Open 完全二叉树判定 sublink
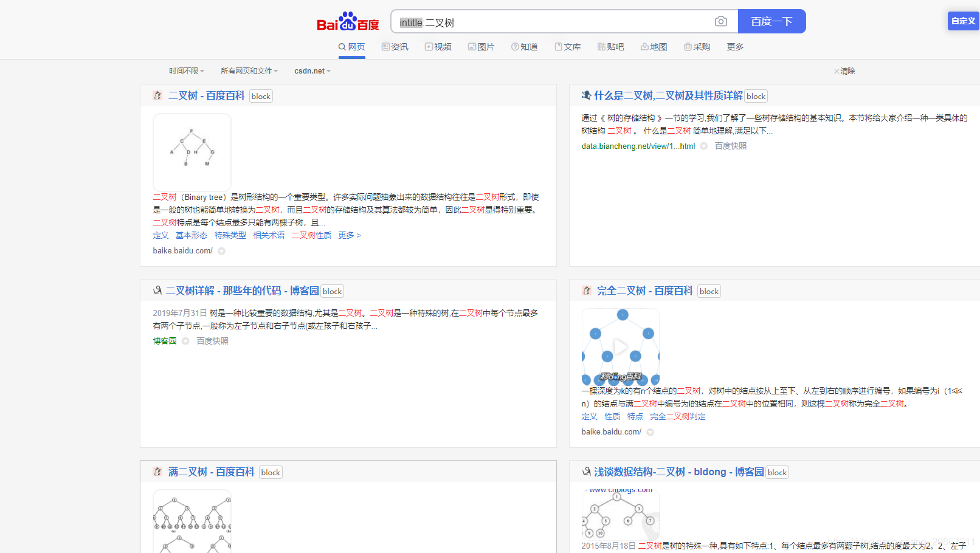This screenshot has width=980, height=553. tap(678, 416)
